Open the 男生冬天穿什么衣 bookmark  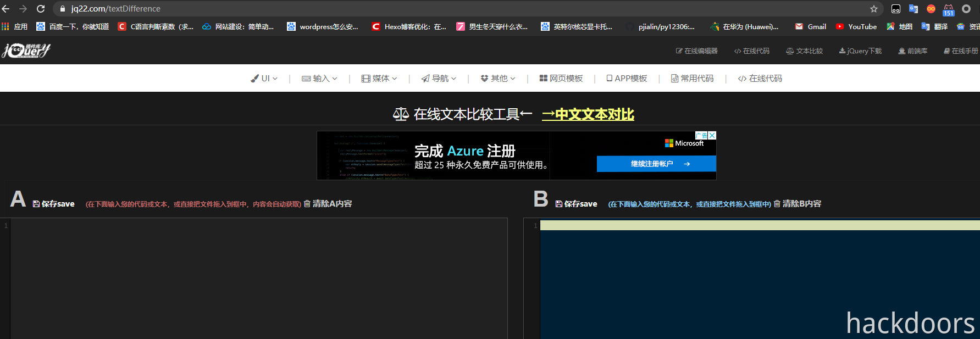(x=492, y=26)
